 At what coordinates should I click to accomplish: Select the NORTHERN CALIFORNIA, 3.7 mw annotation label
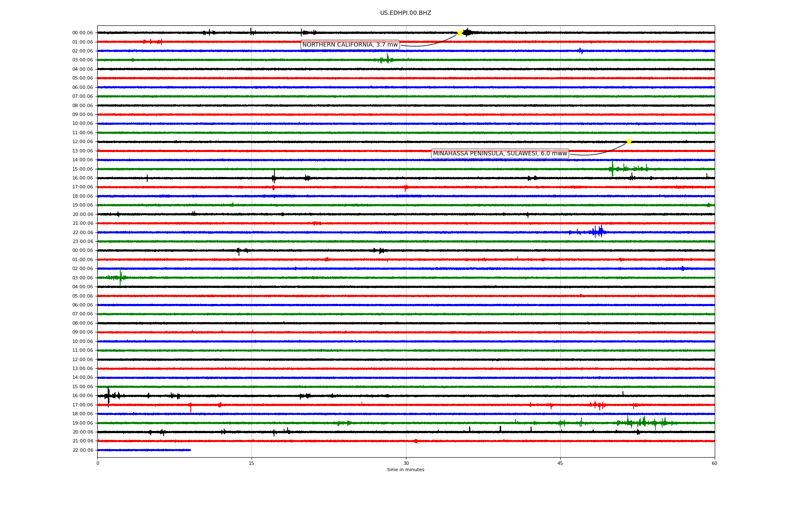pos(350,45)
